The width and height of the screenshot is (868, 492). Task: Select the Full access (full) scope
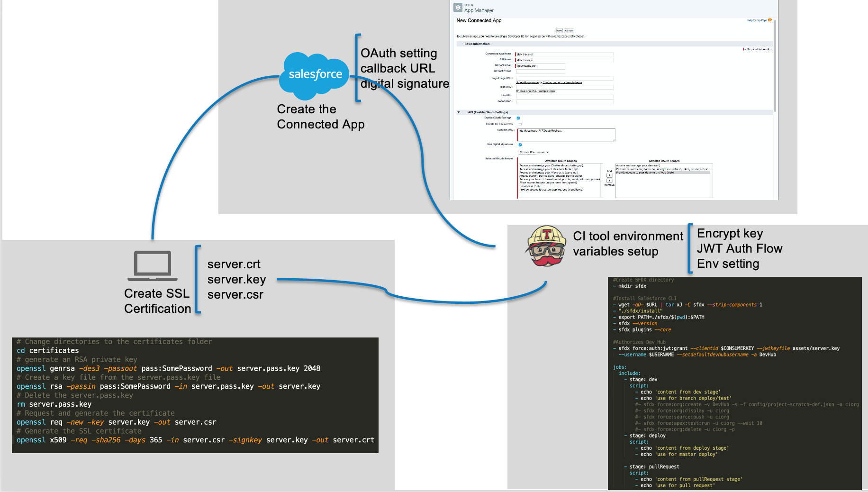pos(530,186)
